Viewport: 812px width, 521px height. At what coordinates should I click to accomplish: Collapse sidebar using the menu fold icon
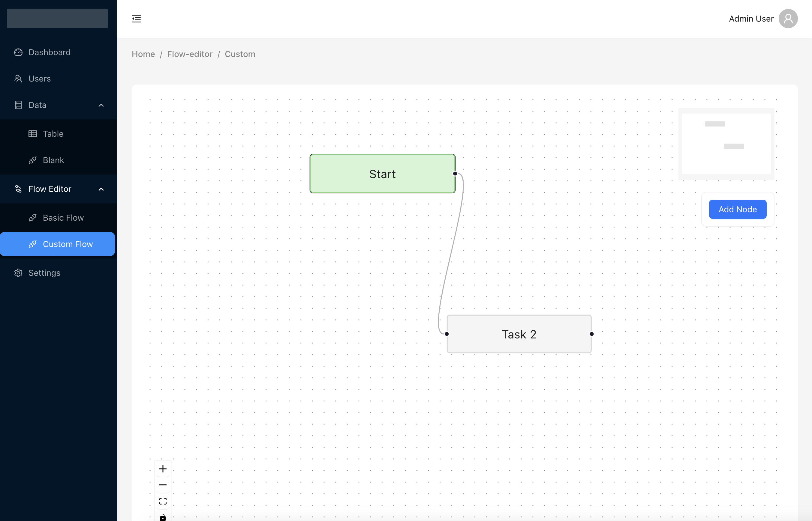point(137,19)
